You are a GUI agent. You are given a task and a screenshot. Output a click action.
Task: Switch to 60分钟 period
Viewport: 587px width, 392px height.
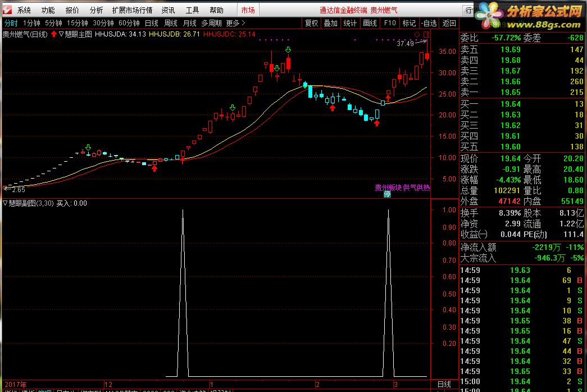tap(129, 23)
